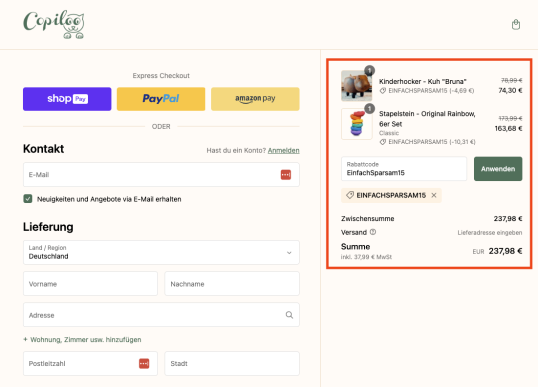Select Amazon Pay express checkout
Screen dimensions: 538x387
255,99
